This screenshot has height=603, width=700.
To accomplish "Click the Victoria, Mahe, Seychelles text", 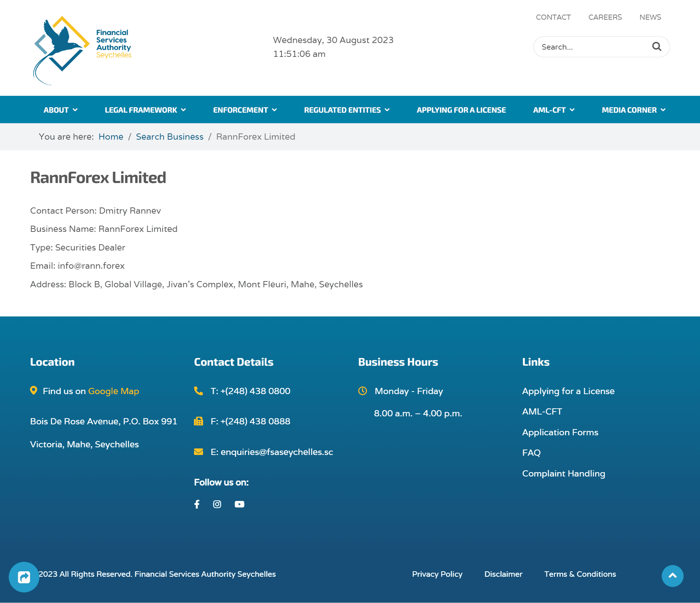I will 84,444.
